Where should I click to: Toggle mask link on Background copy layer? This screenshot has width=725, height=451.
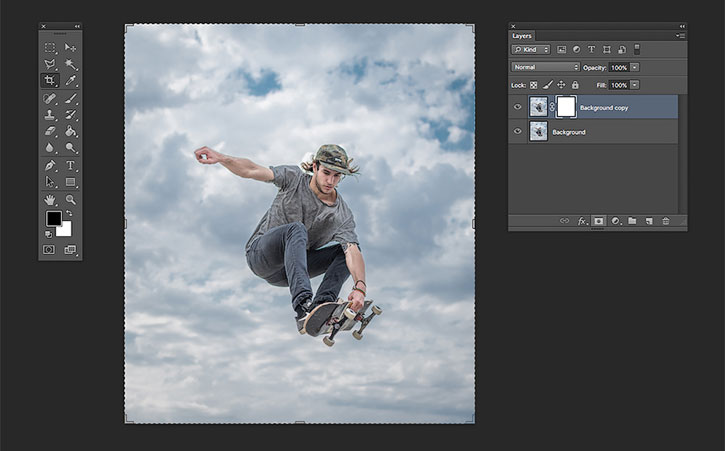click(552, 107)
